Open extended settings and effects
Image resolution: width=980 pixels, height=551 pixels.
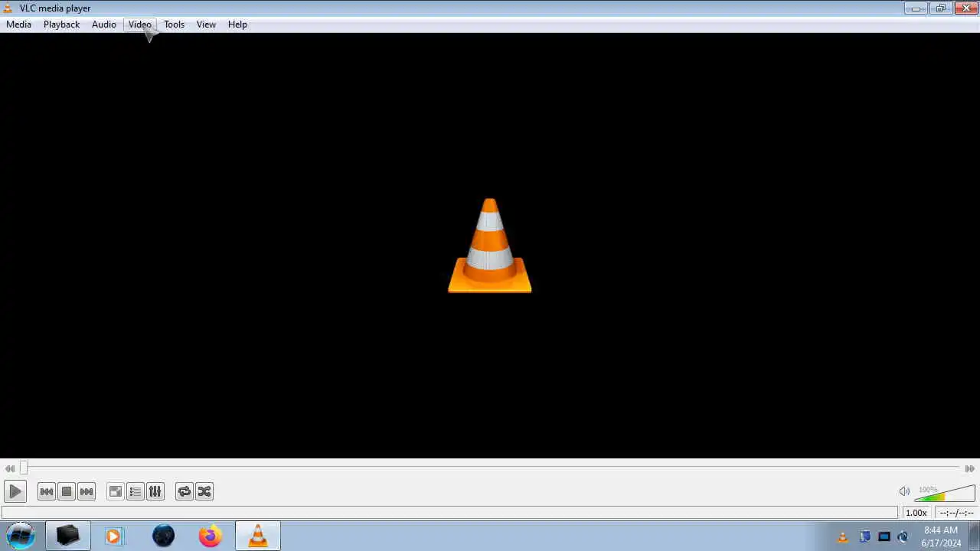coord(155,491)
